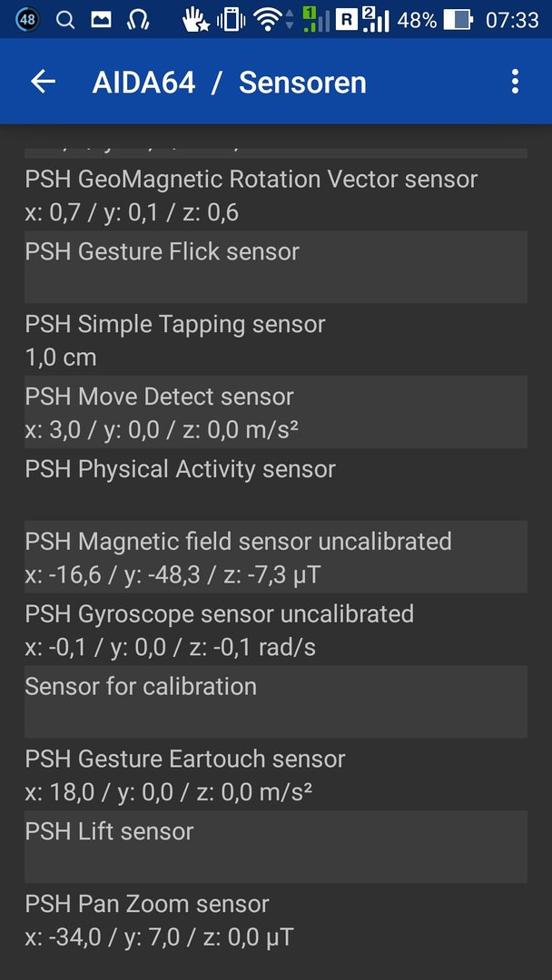Tap the image notification icon

click(x=101, y=20)
